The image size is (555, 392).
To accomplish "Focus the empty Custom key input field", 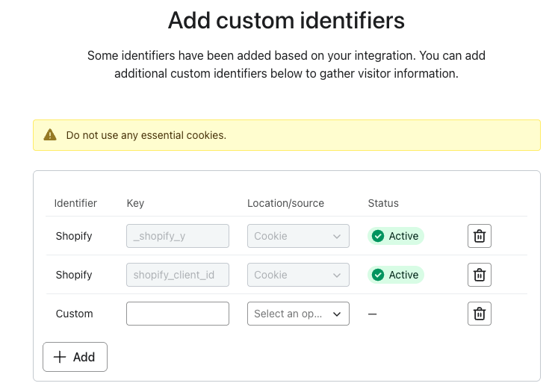I will coord(178,314).
